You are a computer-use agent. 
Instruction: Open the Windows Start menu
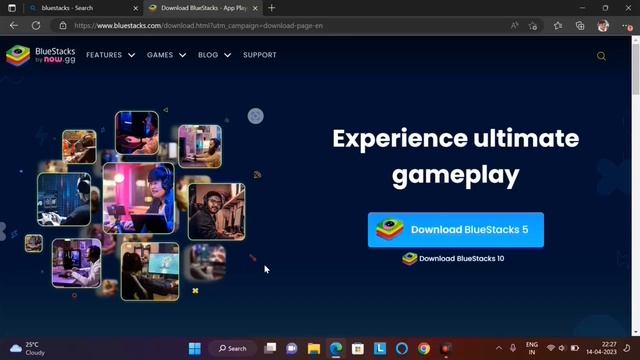pos(195,349)
